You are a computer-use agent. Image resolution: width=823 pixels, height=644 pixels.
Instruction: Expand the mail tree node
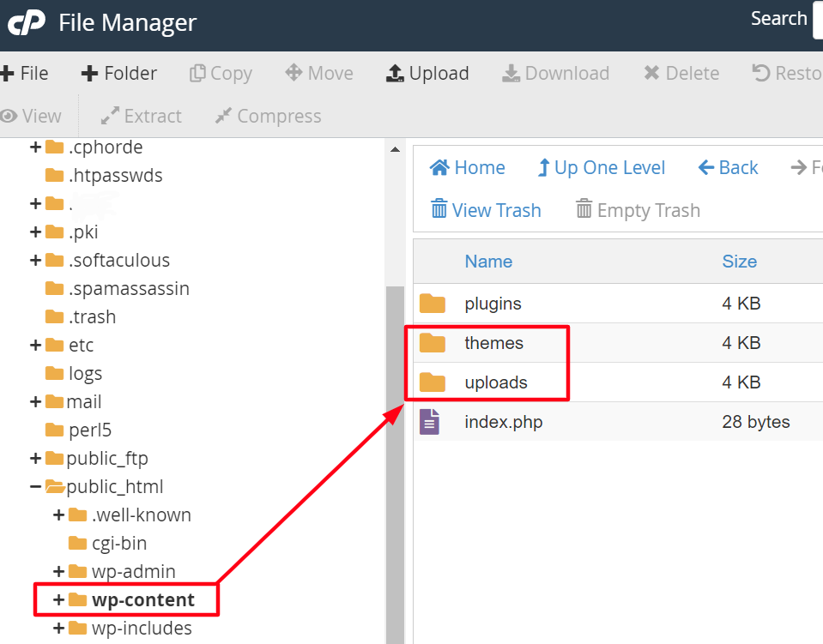[36, 401]
